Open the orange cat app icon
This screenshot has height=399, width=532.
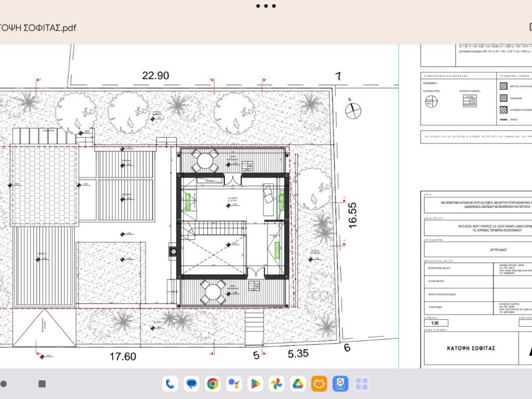319,384
